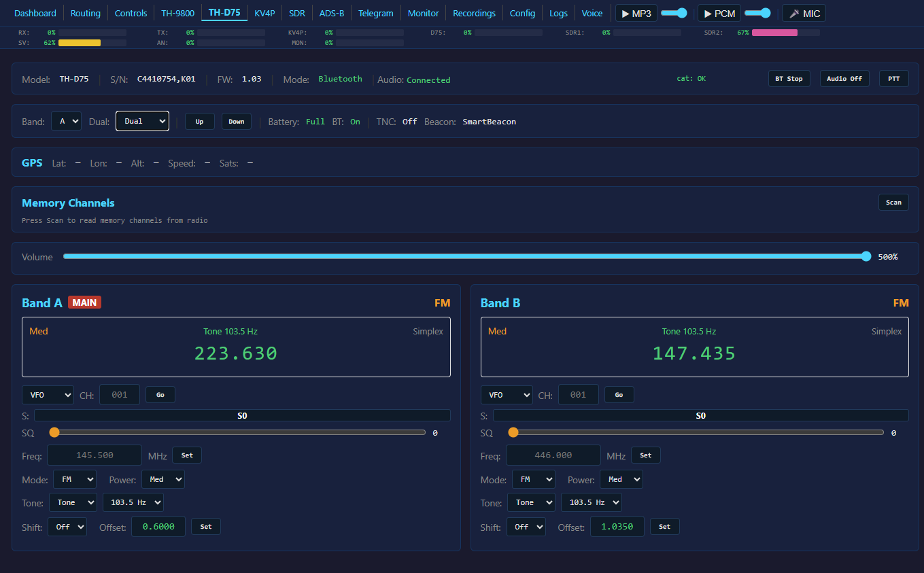Turn audio off with Audio Off button

click(x=844, y=79)
